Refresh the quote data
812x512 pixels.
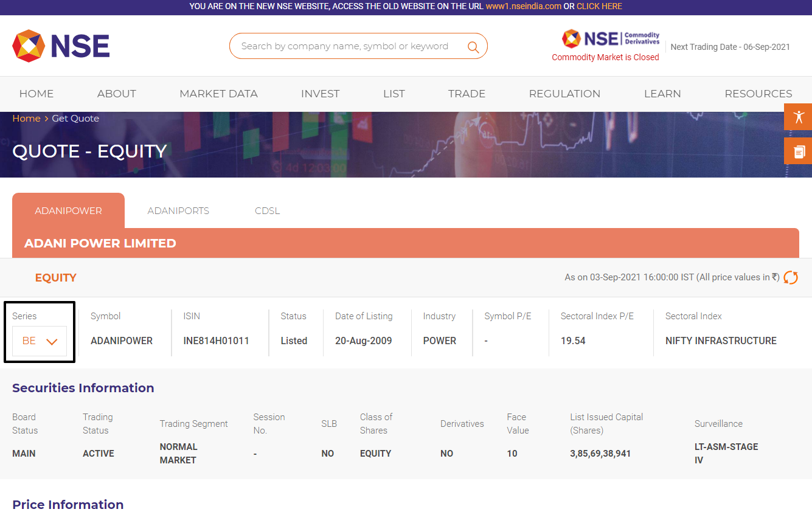791,277
